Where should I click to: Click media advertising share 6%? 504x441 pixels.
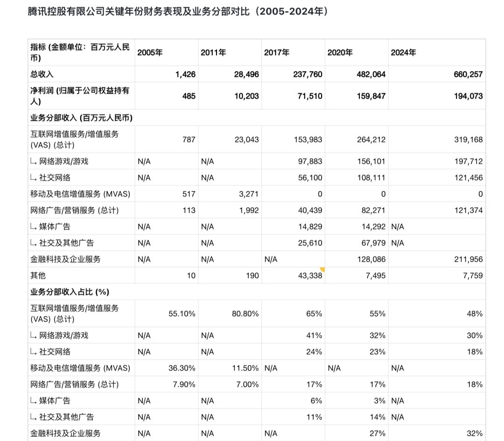pos(316,401)
